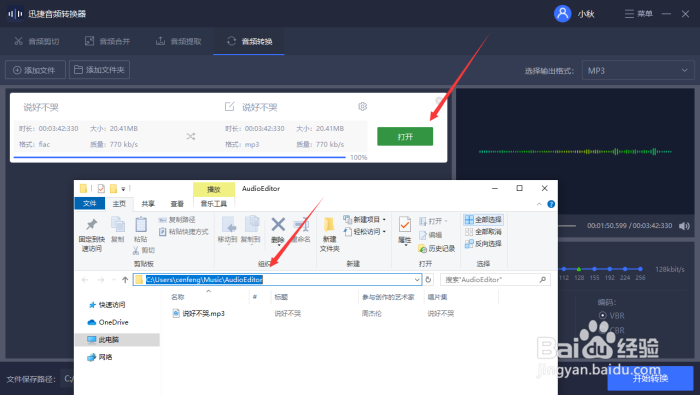
Task: Select the 主页 ribbon tab
Action: 119,204
